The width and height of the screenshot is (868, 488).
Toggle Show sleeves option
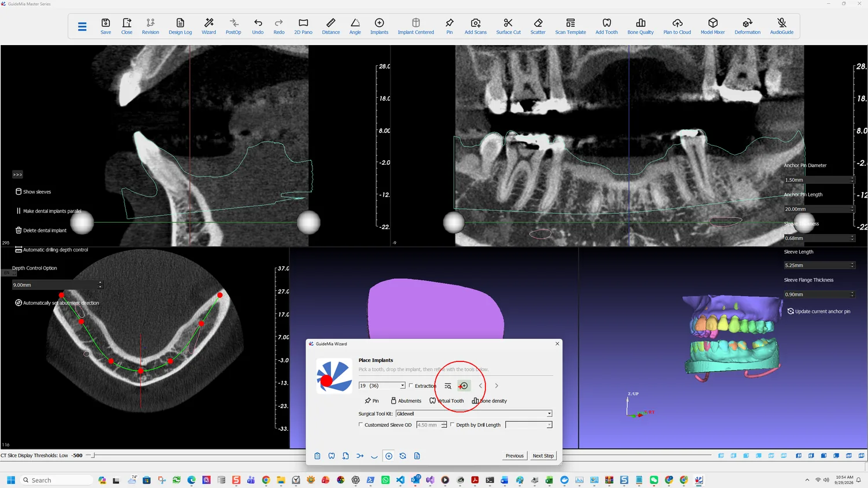(33, 191)
